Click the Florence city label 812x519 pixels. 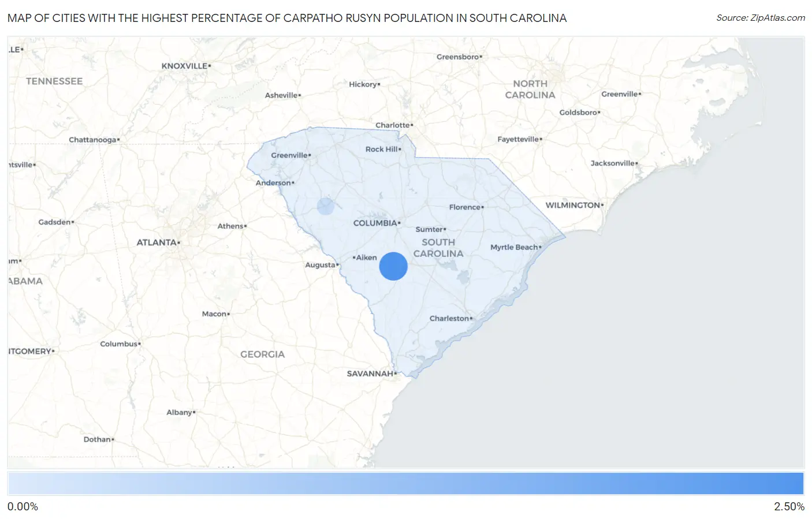pyautogui.click(x=465, y=207)
